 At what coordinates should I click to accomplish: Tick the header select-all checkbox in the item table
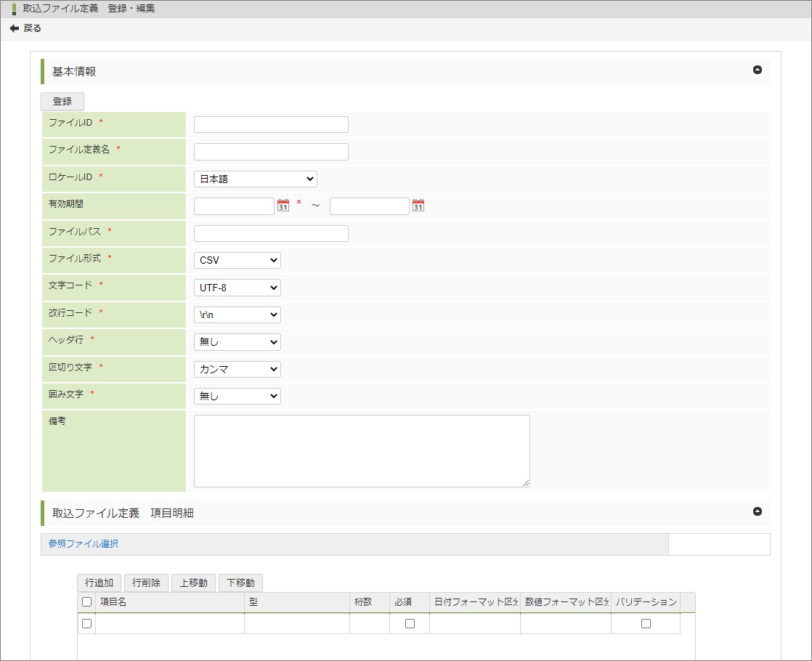point(87,601)
